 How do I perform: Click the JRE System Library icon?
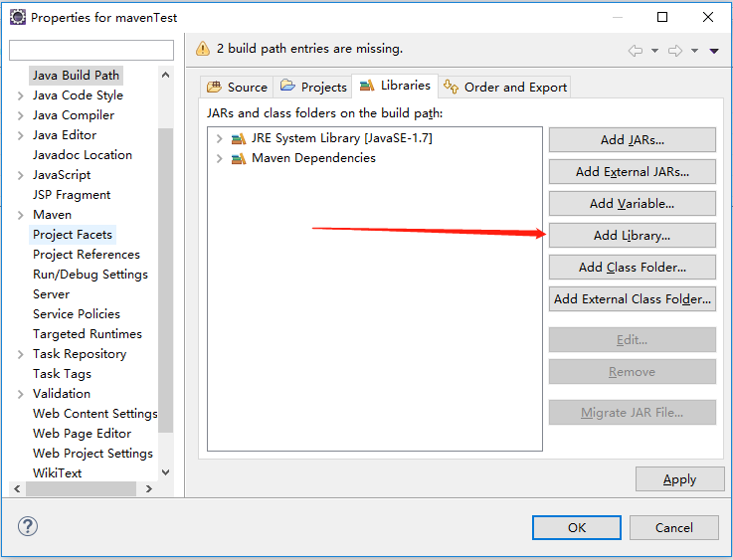[239, 139]
